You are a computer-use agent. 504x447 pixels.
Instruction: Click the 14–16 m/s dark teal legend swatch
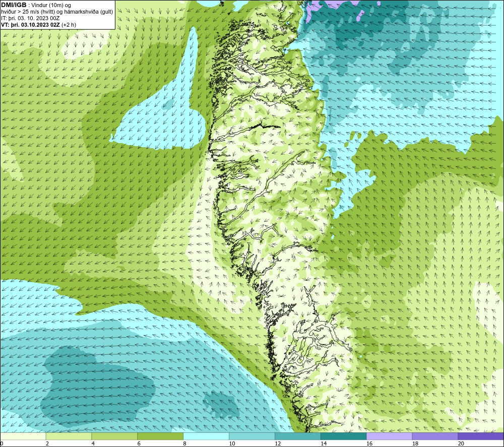[x=344, y=436]
